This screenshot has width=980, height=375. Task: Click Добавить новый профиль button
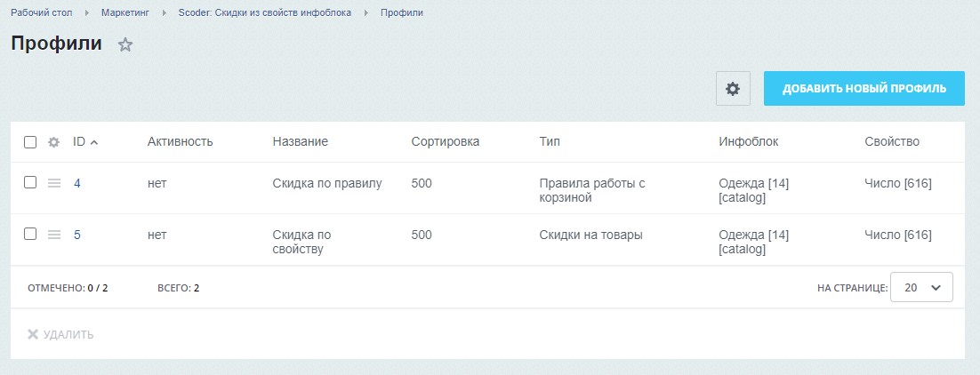click(864, 89)
